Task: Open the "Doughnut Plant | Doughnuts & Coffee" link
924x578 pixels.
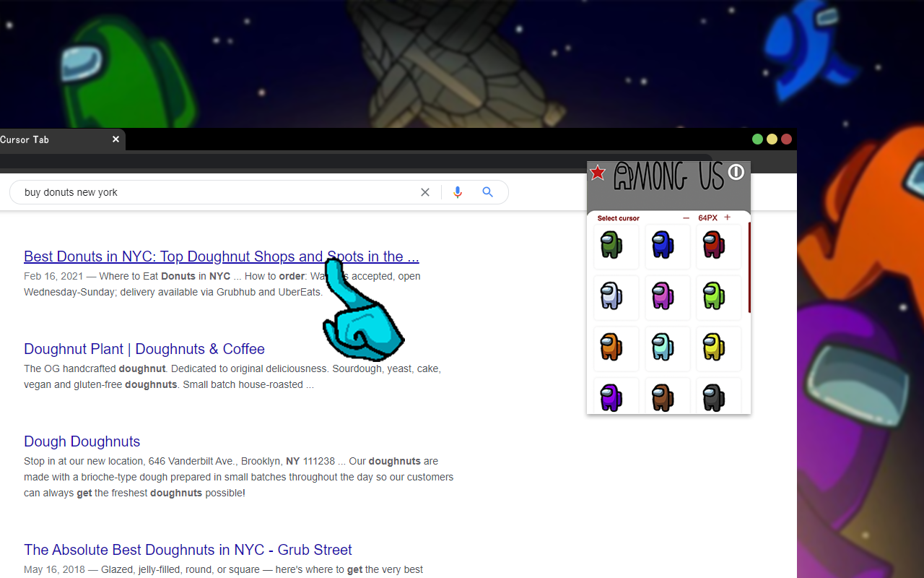Action: (x=144, y=348)
